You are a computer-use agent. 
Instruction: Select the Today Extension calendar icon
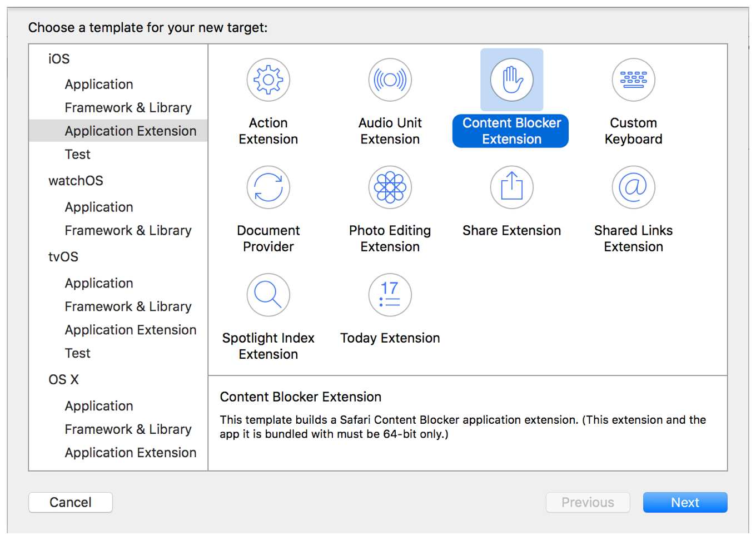(x=390, y=295)
